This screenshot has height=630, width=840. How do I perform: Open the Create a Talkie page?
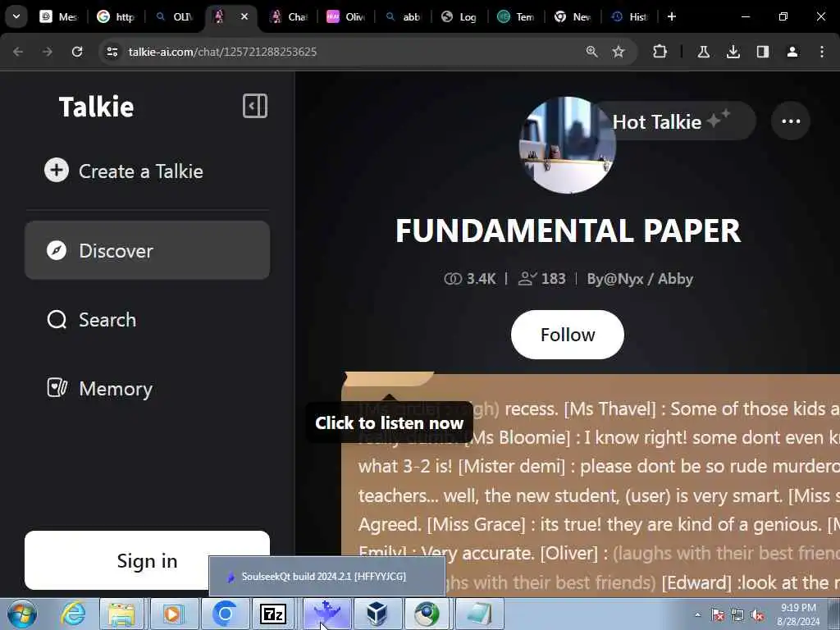click(124, 171)
